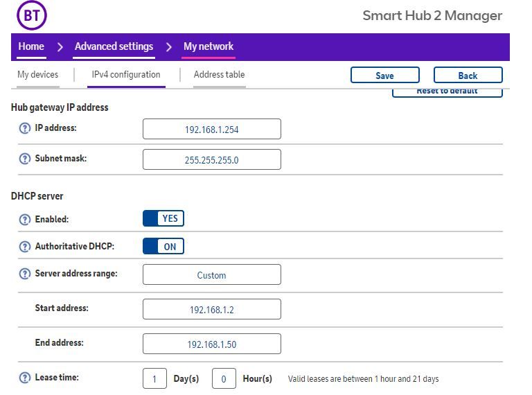Navigate to Advanced settings breadcrumb
The height and width of the screenshot is (395, 532).
tap(114, 46)
